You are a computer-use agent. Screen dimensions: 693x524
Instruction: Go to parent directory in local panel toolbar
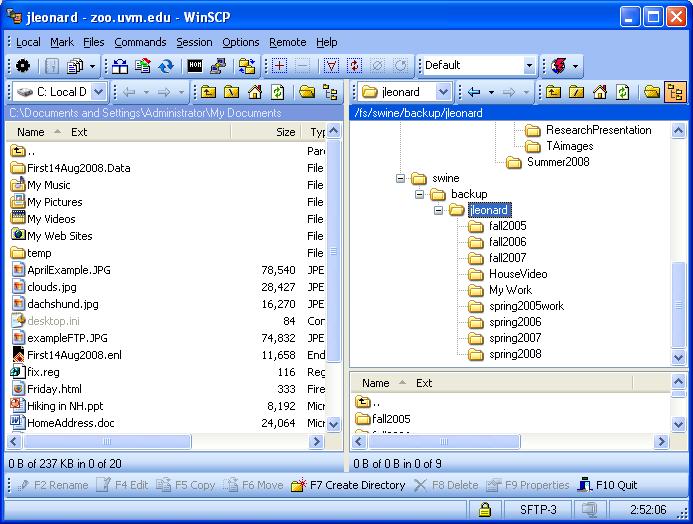click(x=209, y=92)
